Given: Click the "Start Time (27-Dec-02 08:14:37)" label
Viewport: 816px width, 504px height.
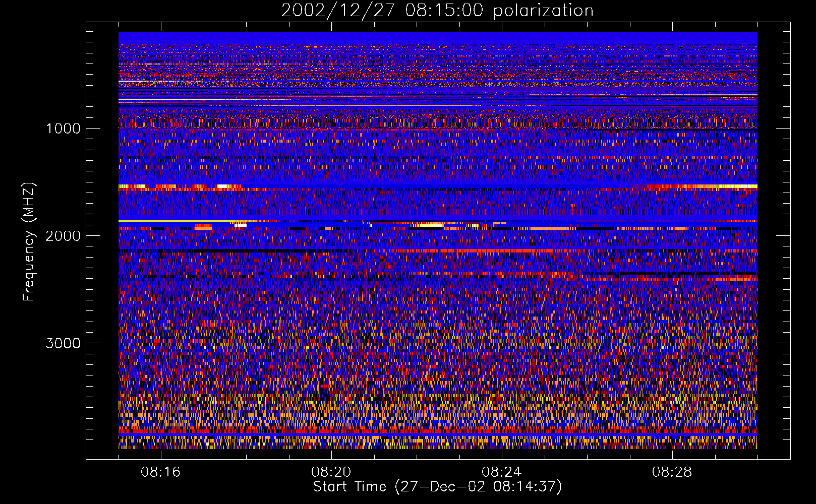Looking at the screenshot, I should pos(437,487).
